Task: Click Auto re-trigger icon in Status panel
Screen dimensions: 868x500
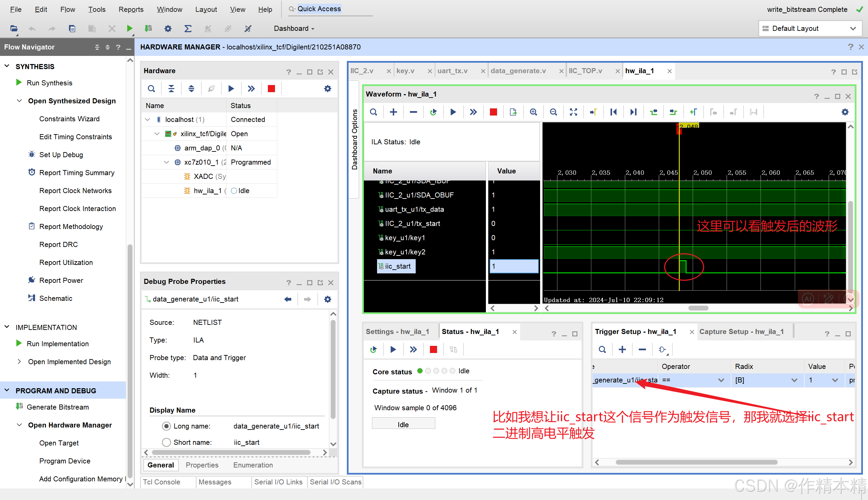Action: 374,349
